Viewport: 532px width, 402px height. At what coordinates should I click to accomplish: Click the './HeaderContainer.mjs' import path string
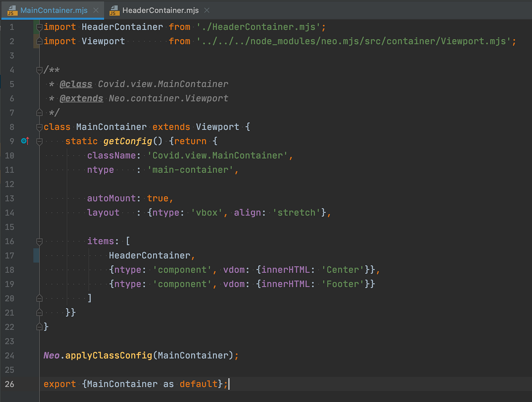260,27
